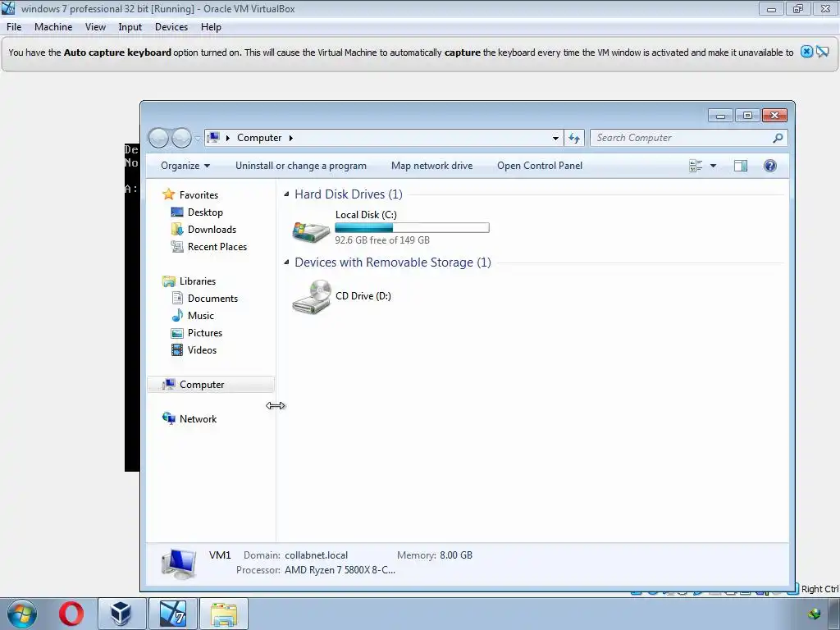Change your view icon button
840x630 pixels.
(696, 166)
